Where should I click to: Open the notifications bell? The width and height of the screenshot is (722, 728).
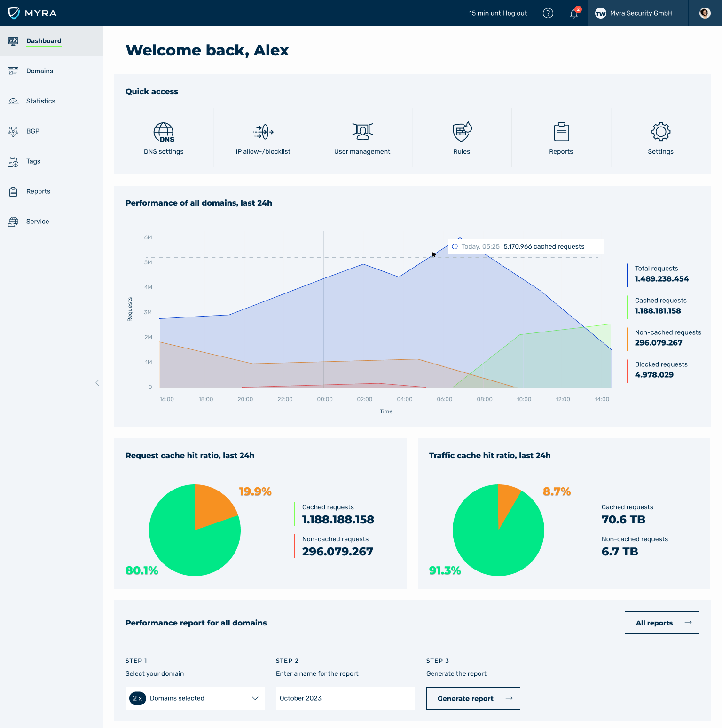point(574,14)
